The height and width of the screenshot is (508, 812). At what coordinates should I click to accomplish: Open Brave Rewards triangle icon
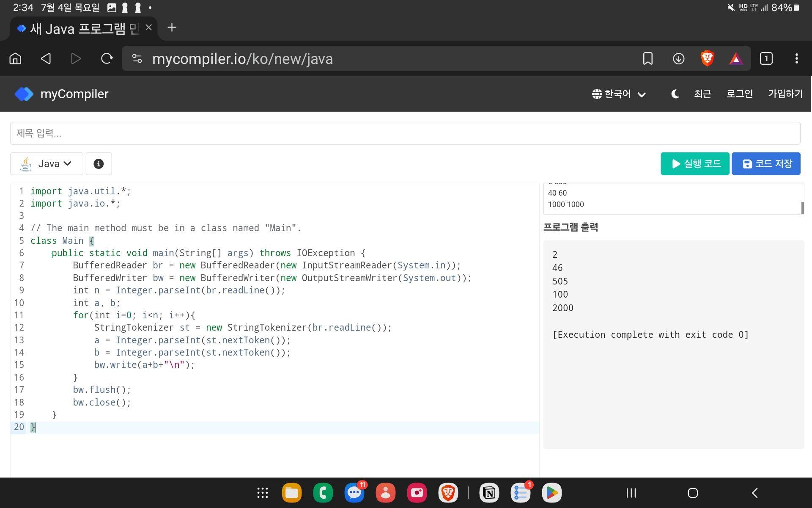coord(736,58)
